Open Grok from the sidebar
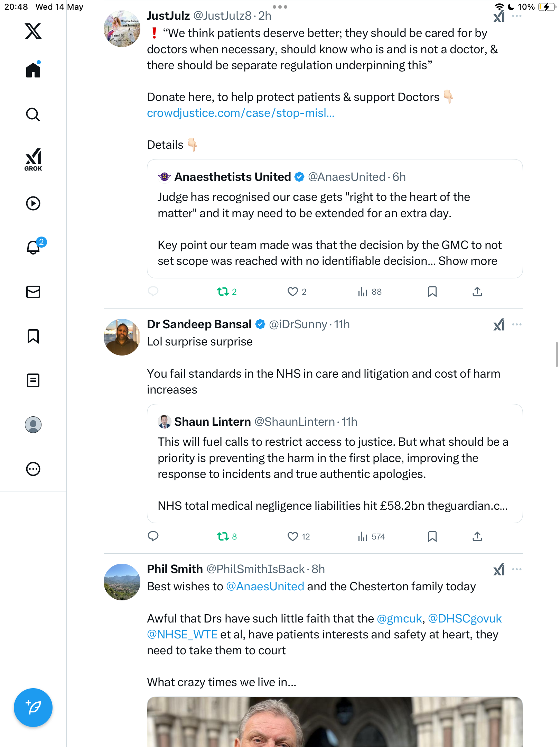Image resolution: width=560 pixels, height=747 pixels. tap(33, 160)
